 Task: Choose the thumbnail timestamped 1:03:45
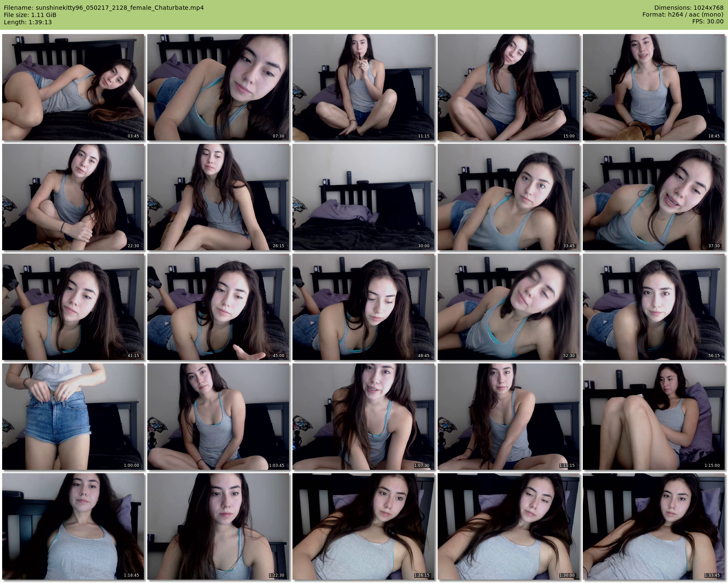pyautogui.click(x=218, y=417)
